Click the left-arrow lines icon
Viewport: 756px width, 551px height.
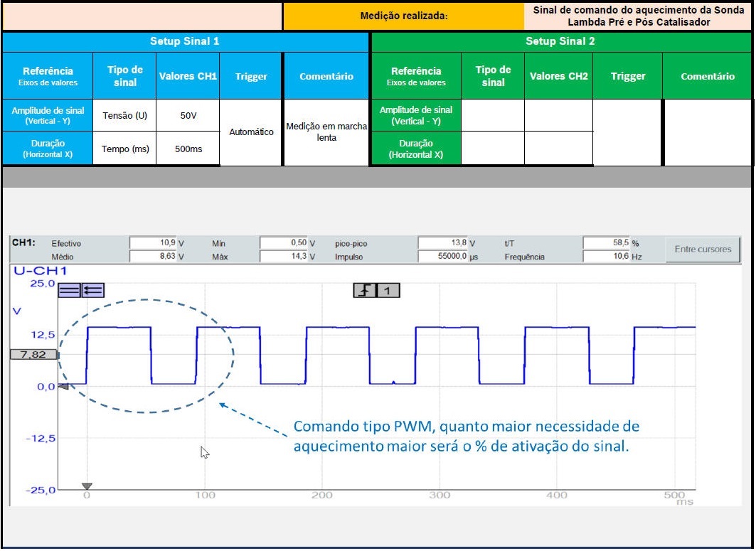pyautogui.click(x=92, y=289)
